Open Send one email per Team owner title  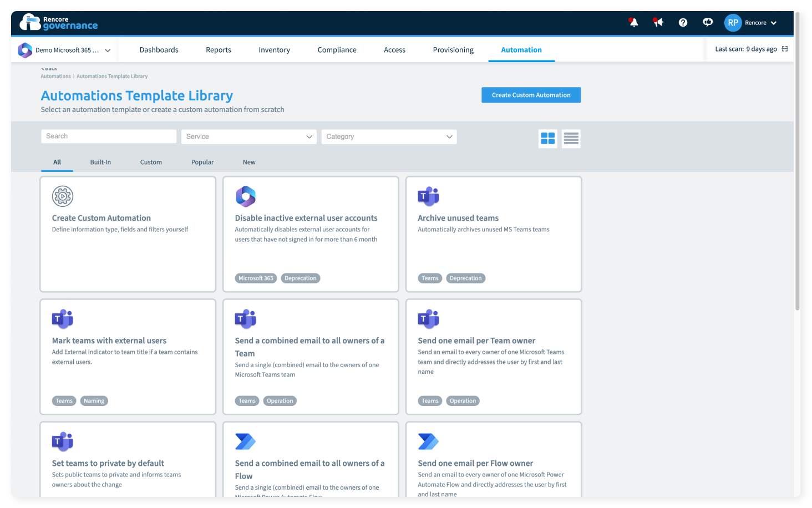(476, 341)
